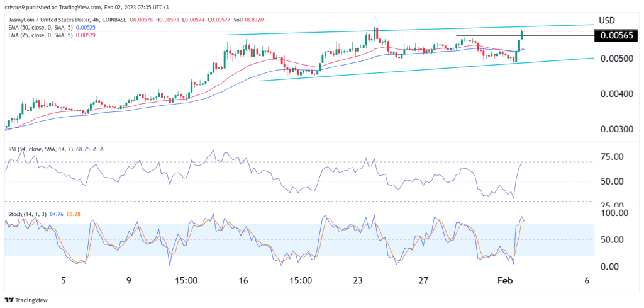Click the date label 6 on time axis
The image size is (644, 308).
pos(587,280)
